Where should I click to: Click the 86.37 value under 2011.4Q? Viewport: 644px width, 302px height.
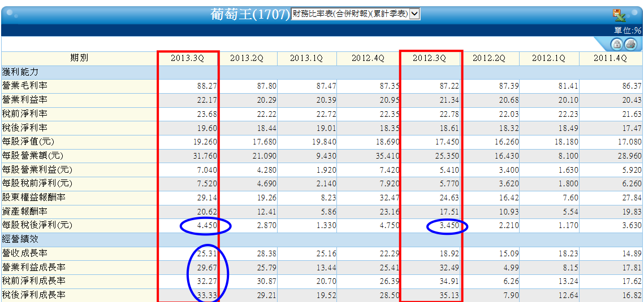pyautogui.click(x=632, y=86)
